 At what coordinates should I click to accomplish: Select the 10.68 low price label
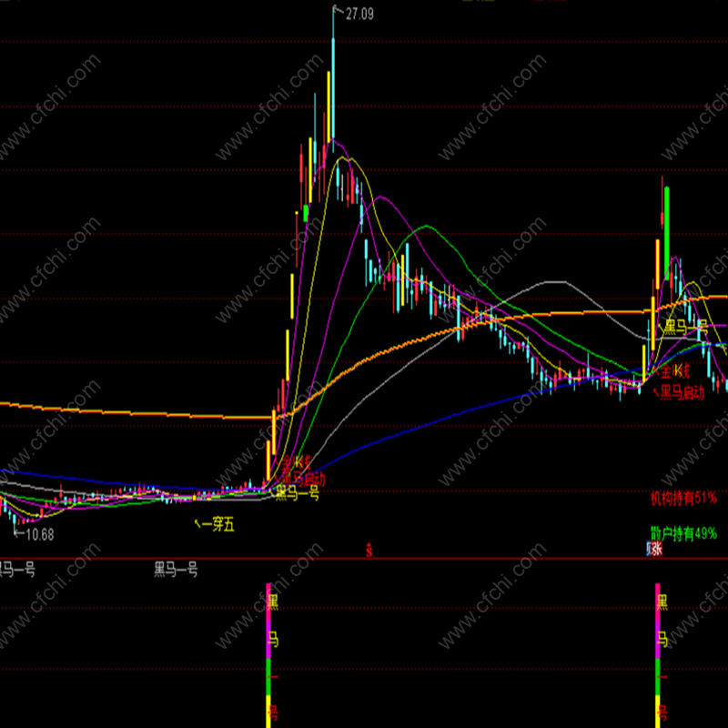coord(39,535)
